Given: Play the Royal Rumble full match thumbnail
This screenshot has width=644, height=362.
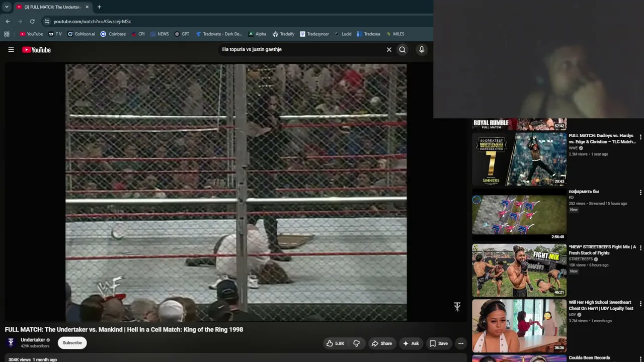Looking at the screenshot, I should [519, 124].
